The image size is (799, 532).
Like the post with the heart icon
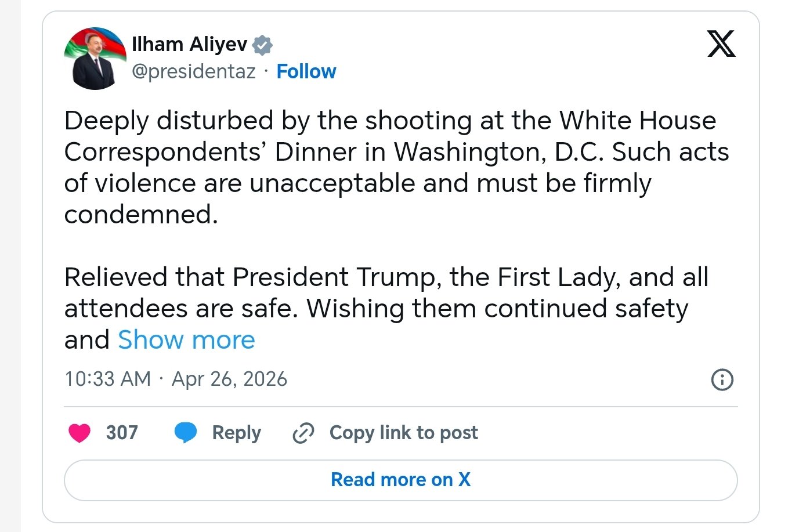pyautogui.click(x=79, y=433)
